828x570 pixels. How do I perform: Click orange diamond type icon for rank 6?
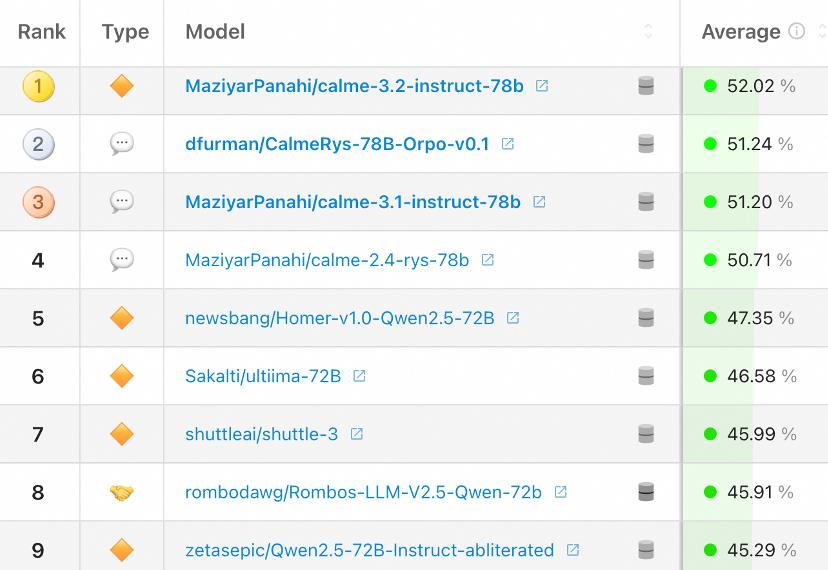(121, 376)
